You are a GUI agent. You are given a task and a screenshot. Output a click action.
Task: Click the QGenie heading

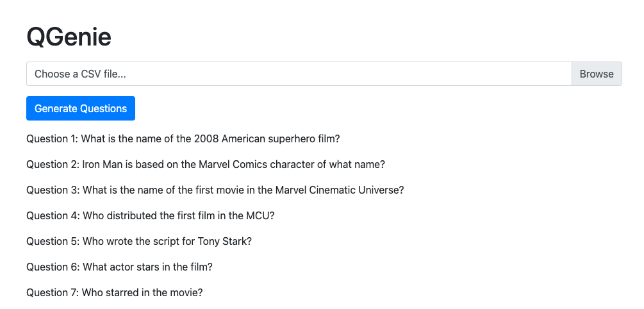pyautogui.click(x=69, y=37)
